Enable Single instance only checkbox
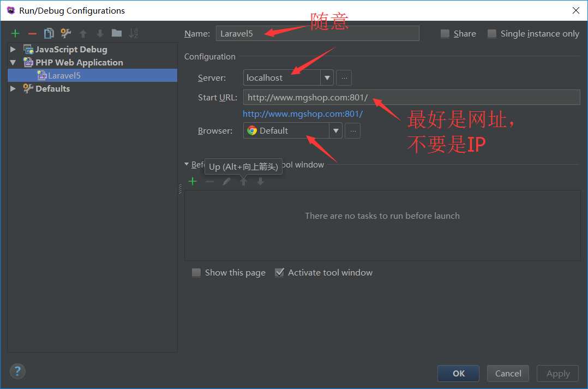Image resolution: width=588 pixels, height=389 pixels. [491, 34]
